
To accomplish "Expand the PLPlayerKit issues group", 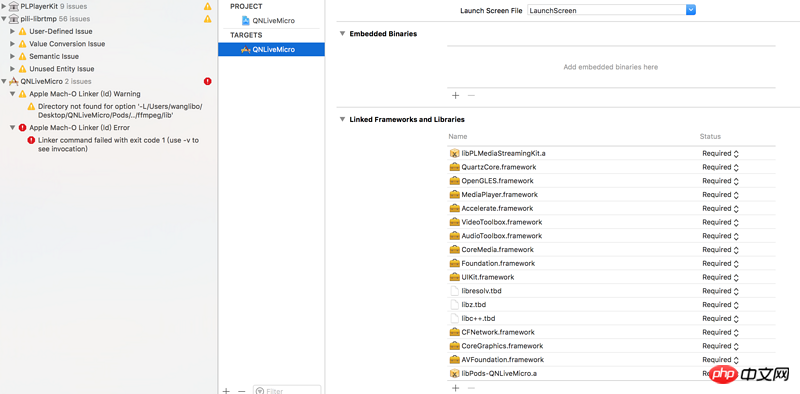I will (x=4, y=7).
